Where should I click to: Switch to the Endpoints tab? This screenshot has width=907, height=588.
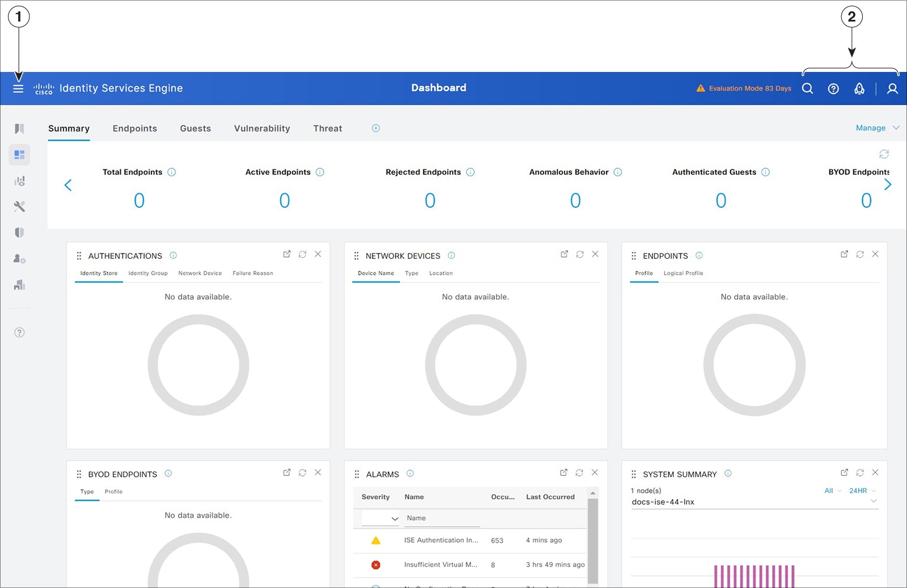pos(135,129)
